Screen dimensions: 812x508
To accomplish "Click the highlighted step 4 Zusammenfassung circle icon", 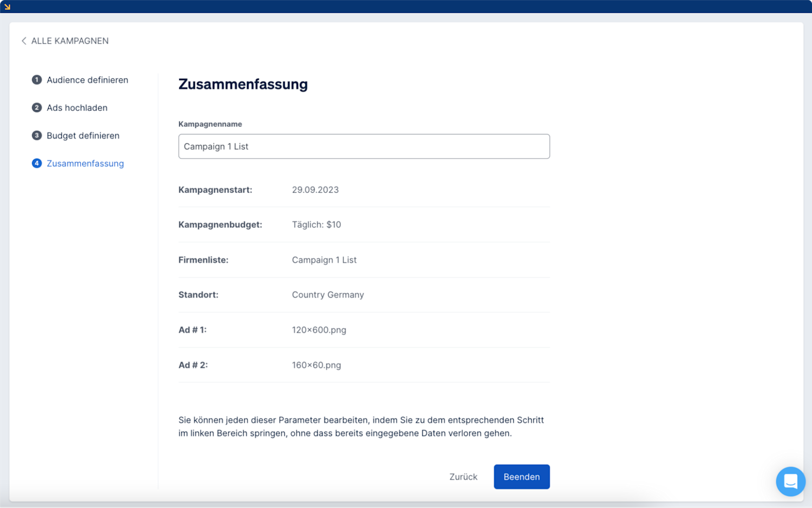I will tap(36, 163).
